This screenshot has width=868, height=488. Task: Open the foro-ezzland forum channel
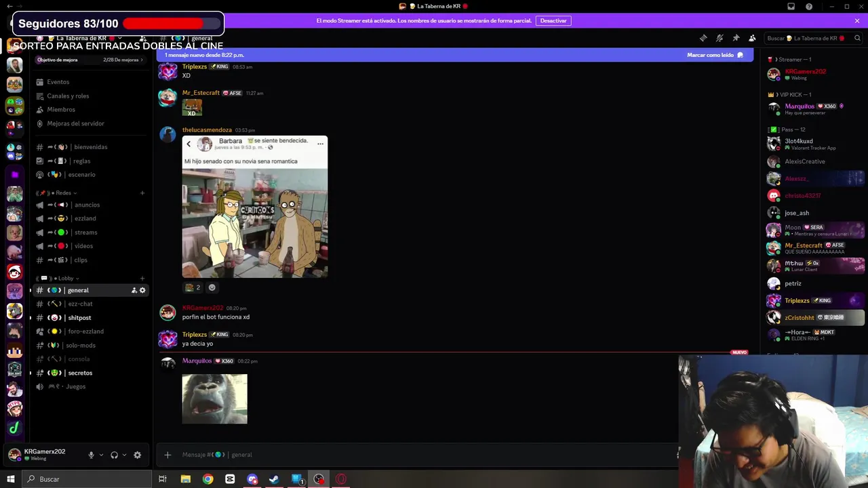tap(90, 331)
